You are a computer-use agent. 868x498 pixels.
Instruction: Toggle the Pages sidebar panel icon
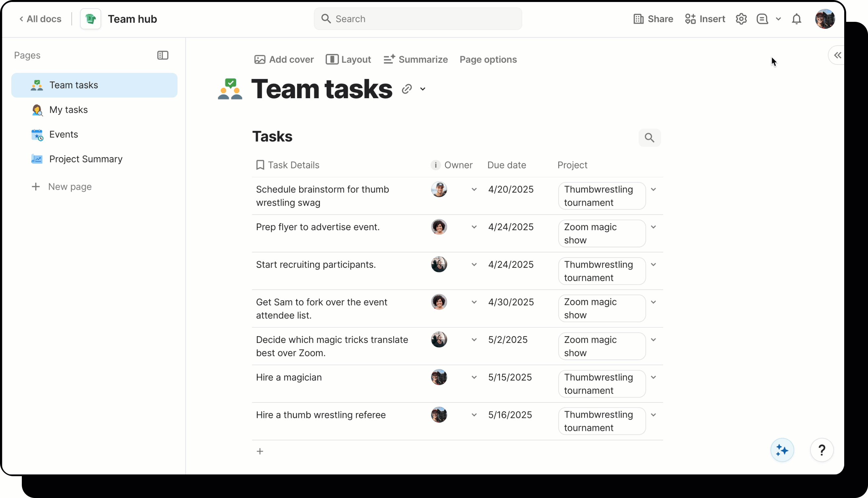[x=163, y=56]
